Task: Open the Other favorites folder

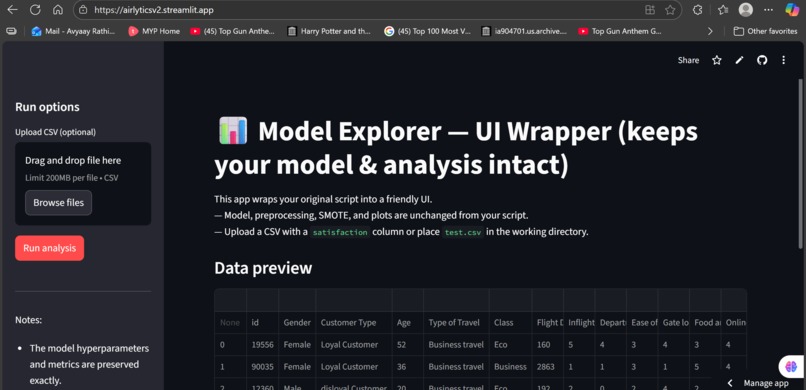Action: [x=765, y=31]
